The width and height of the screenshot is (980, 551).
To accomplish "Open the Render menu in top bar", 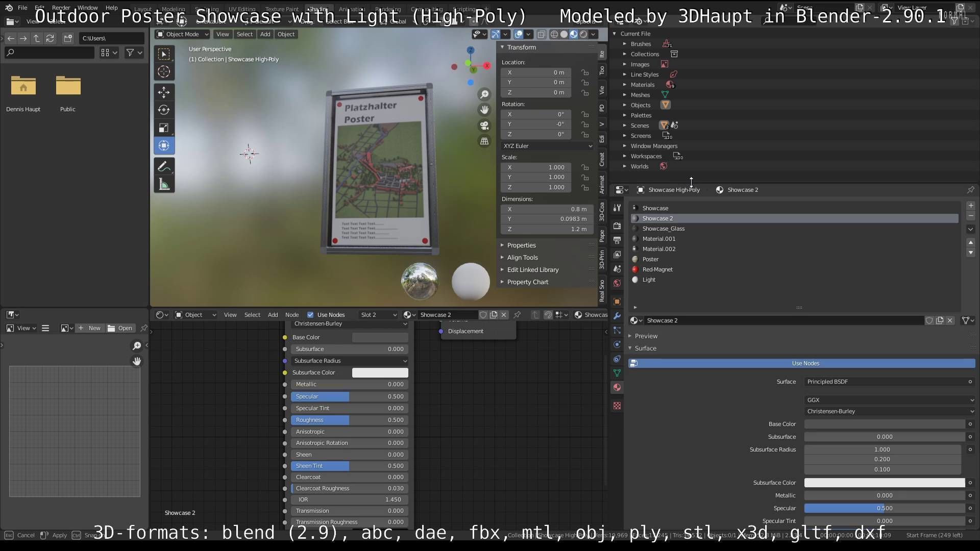I will pos(61,8).
